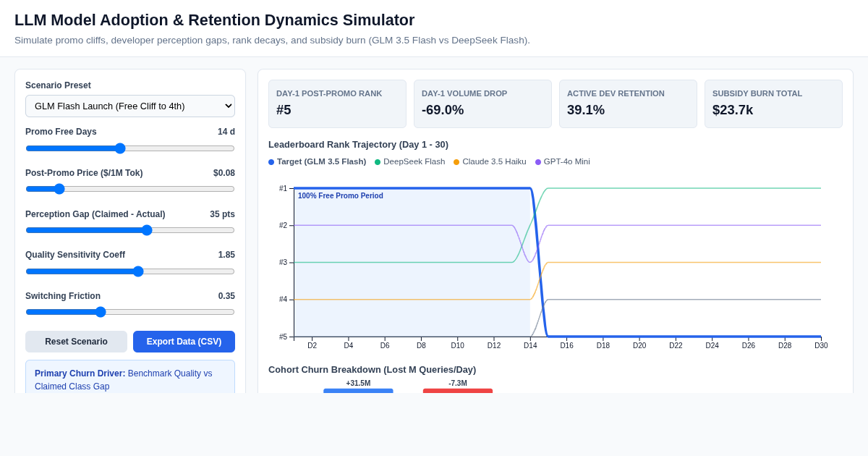868x456 pixels.
Task: Toggle Target (GLM 3.5 Flash) legend entry
Action: [317, 161]
